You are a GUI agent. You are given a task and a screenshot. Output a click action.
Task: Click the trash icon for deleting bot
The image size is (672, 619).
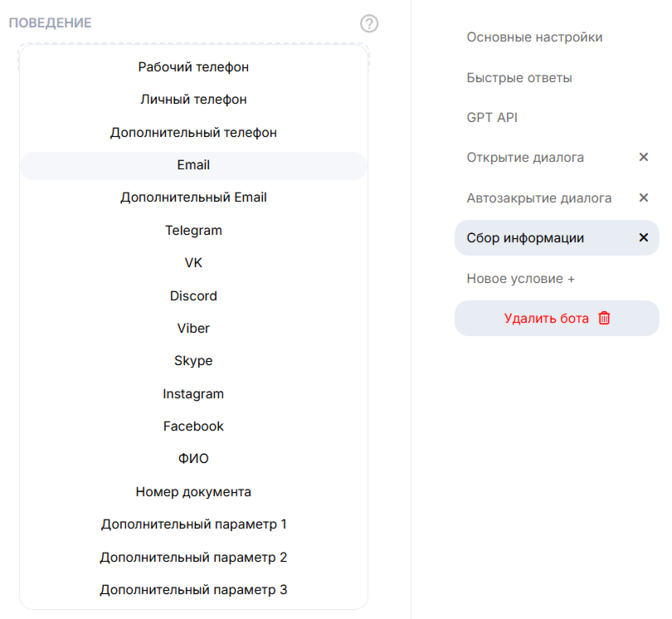click(x=604, y=318)
